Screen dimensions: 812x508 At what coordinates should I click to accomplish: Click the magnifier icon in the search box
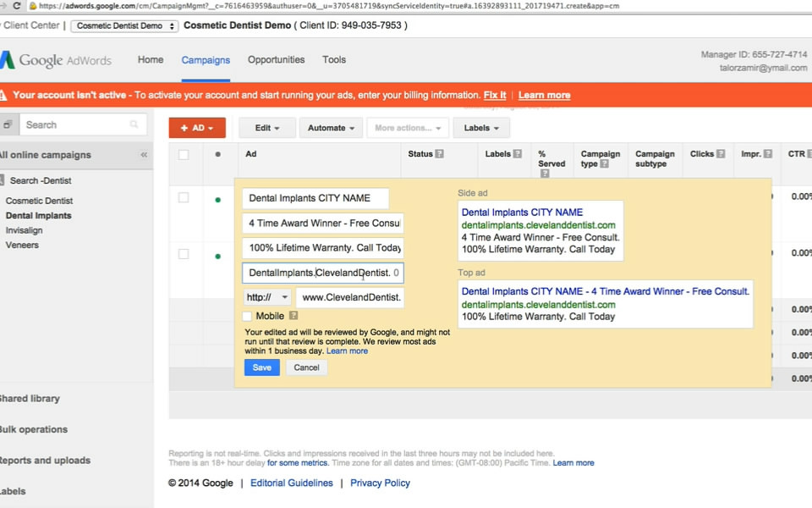tap(134, 124)
